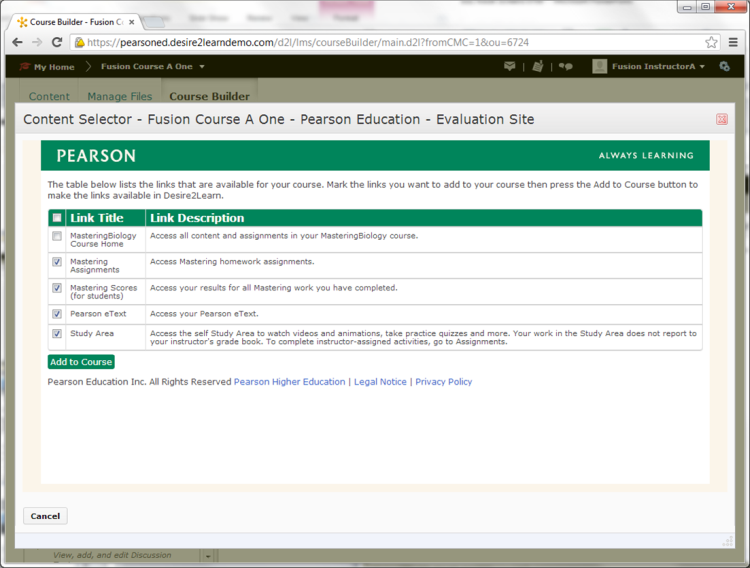Bookmark this page with the star icon
Screen dimensions: 750x568
711,42
